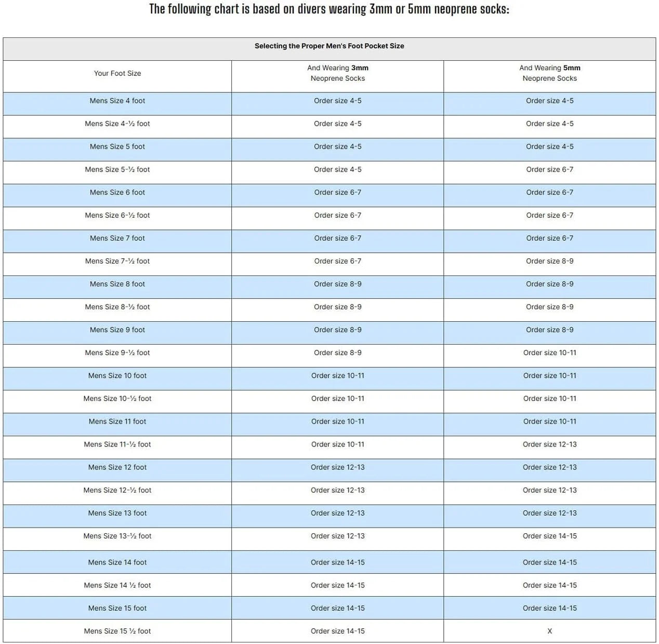The height and width of the screenshot is (644, 659).
Task: Click the 'Mens Size 11-½ foot' row label
Action: pos(117,444)
